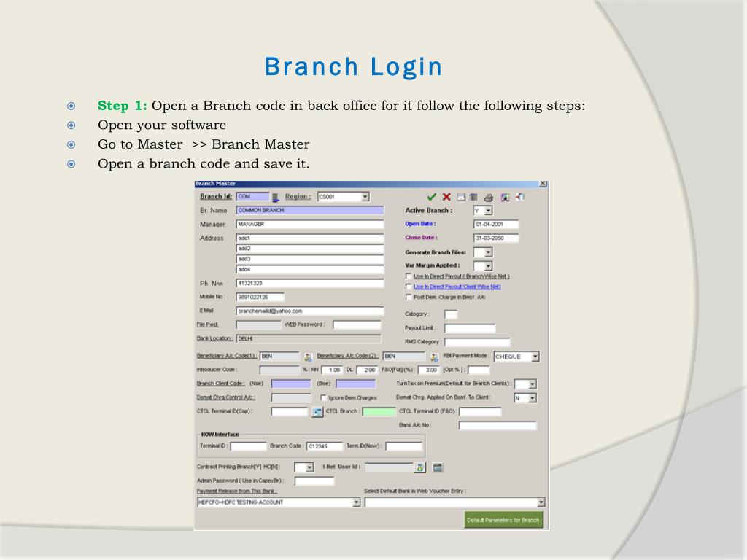Click the print icon on the toolbar

tap(489, 197)
